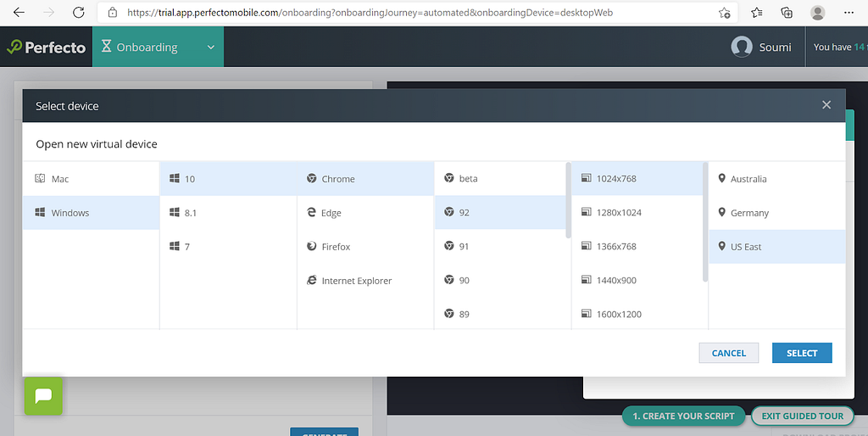Select the Internet Explorer browser
The image size is (868, 436).
[x=365, y=280]
